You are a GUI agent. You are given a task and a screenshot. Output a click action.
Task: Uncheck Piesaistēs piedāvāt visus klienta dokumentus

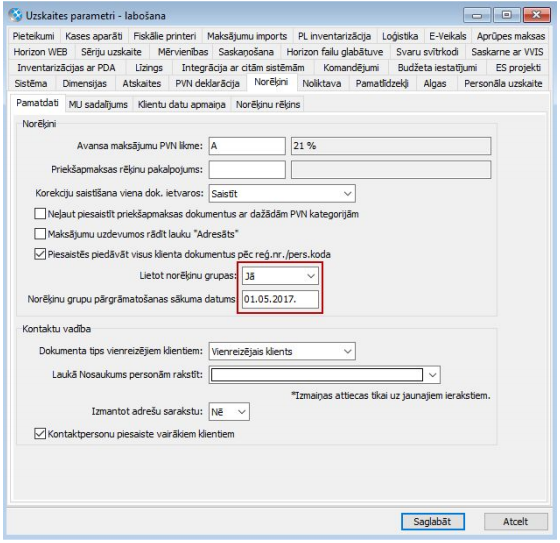(40, 254)
